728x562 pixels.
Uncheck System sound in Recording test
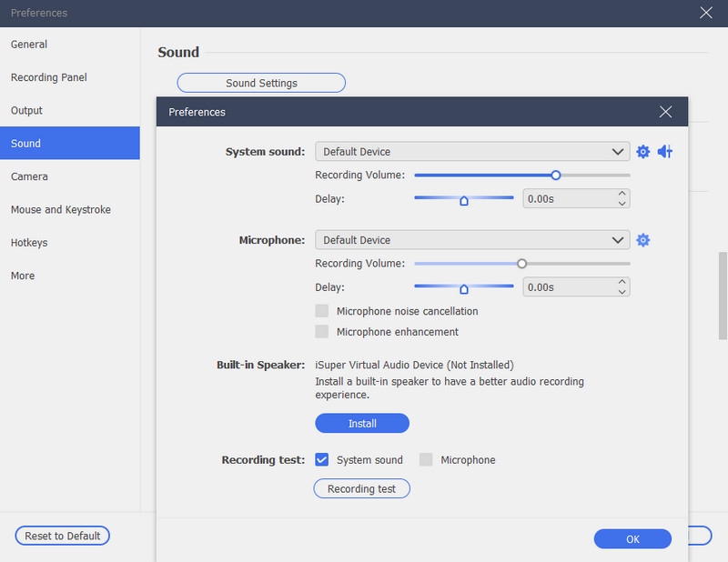pos(321,459)
